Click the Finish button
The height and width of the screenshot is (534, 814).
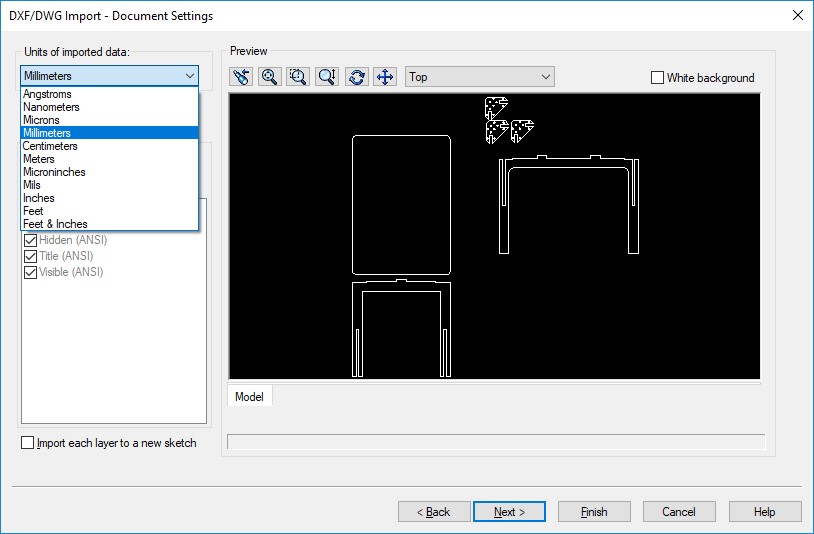click(x=594, y=512)
